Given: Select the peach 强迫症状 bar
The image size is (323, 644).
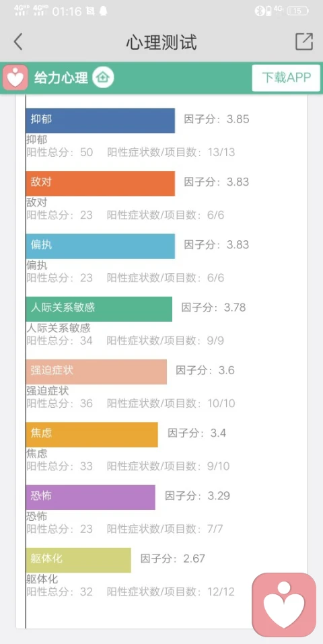Looking at the screenshot, I should click(x=96, y=371).
